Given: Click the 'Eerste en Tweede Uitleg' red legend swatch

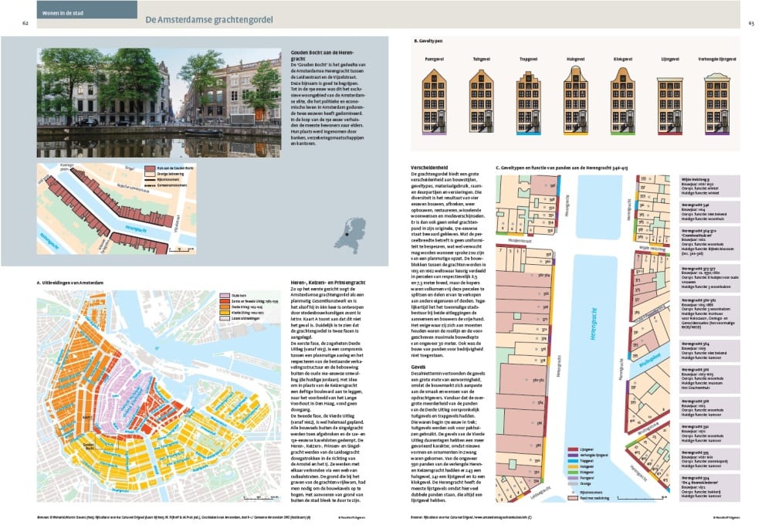Looking at the screenshot, I should pyautogui.click(x=225, y=301).
